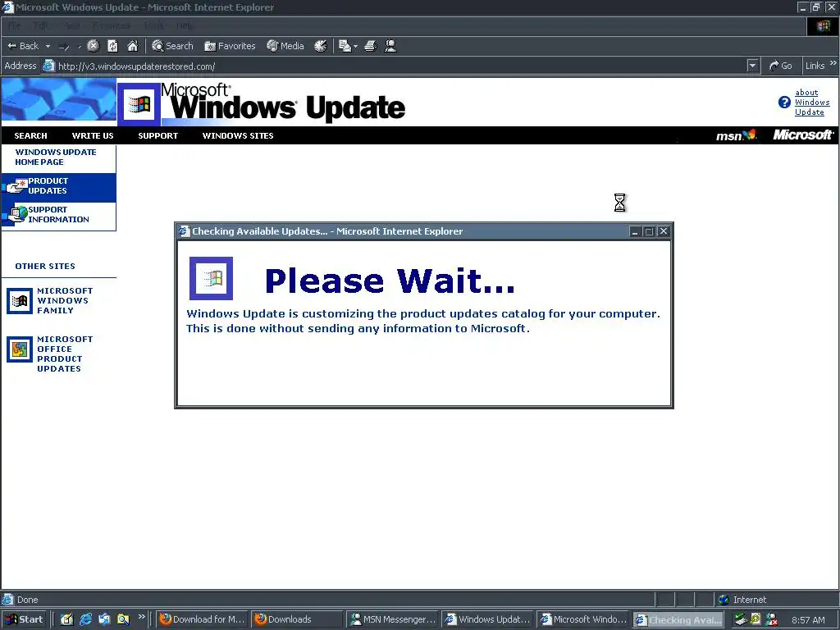
Task: Open the Help menu
Action: [x=185, y=25]
